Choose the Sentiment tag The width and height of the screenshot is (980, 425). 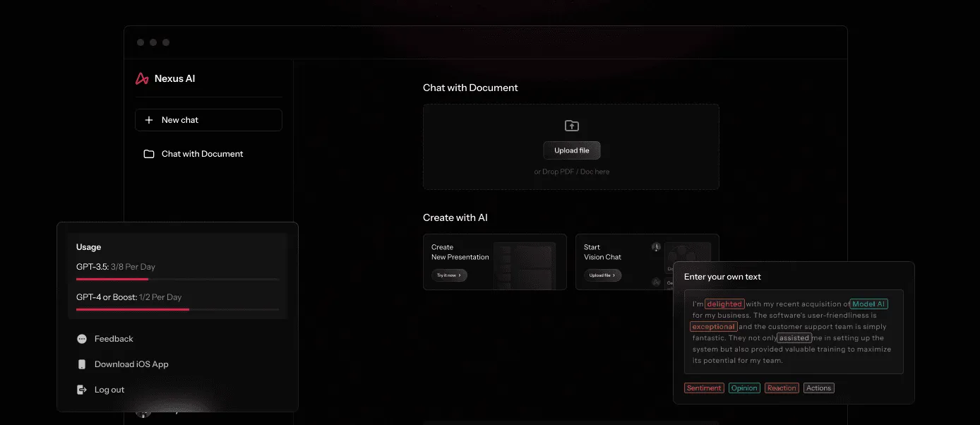704,388
